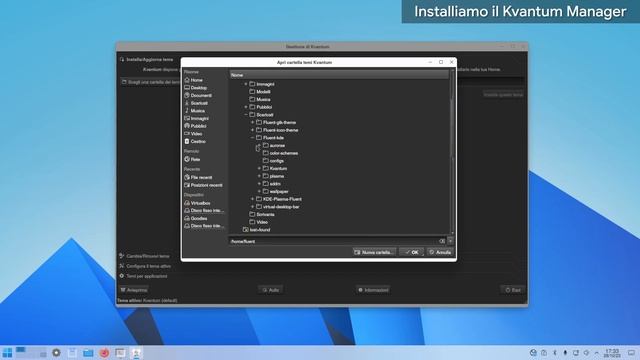Select the Goodies device in sidebar

point(196,218)
